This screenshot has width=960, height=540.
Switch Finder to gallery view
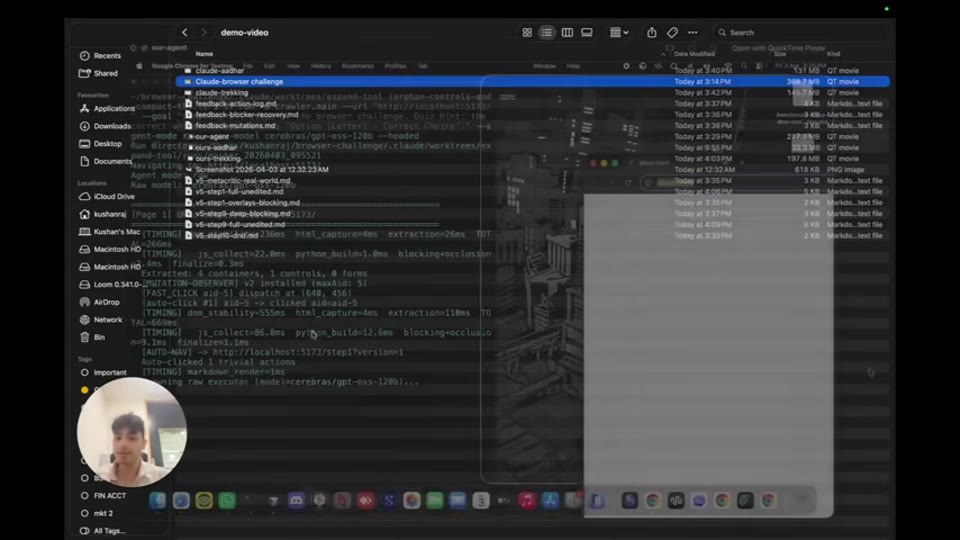(x=587, y=32)
